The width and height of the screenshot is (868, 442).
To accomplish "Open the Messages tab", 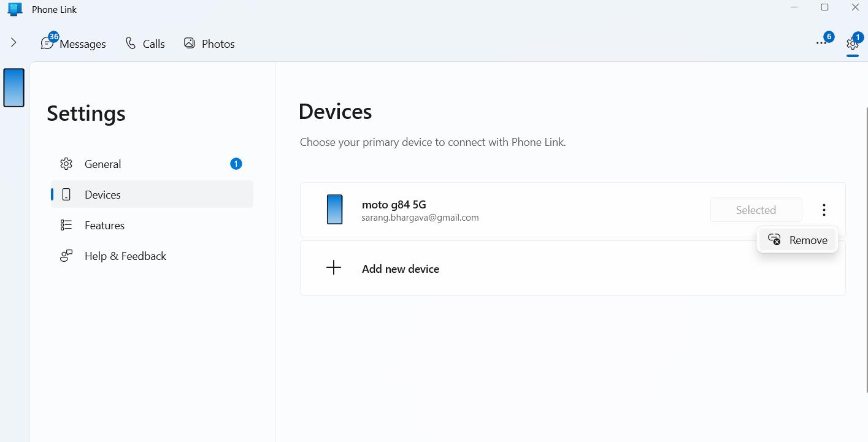I will pyautogui.click(x=74, y=44).
